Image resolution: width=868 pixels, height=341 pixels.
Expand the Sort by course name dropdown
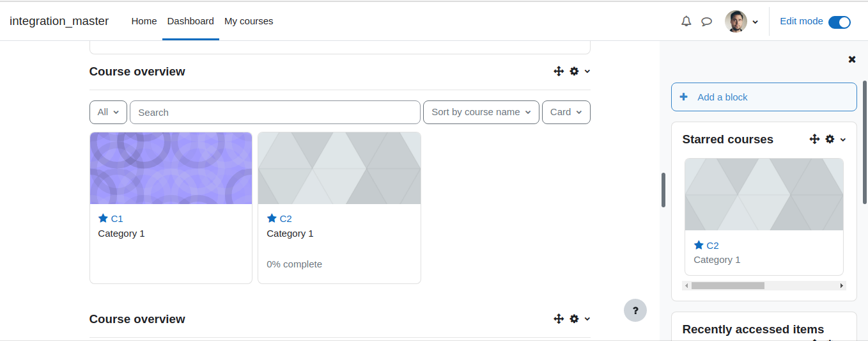tap(481, 112)
